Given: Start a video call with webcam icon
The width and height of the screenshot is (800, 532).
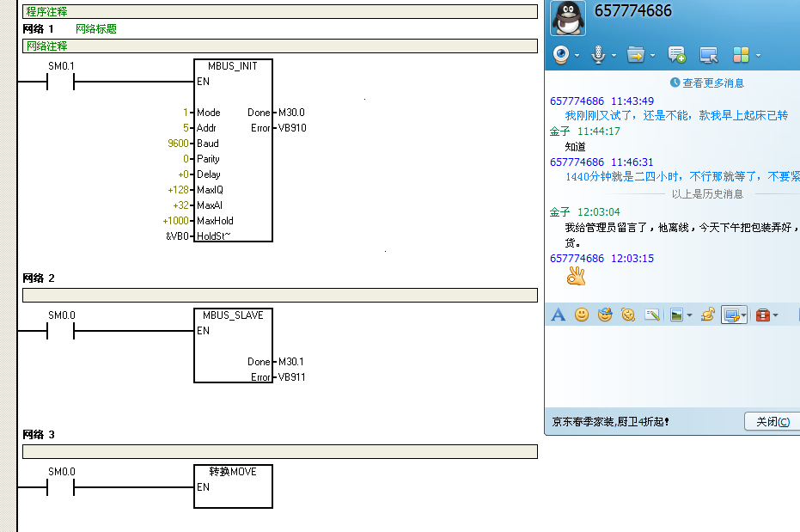Looking at the screenshot, I should pyautogui.click(x=561, y=55).
